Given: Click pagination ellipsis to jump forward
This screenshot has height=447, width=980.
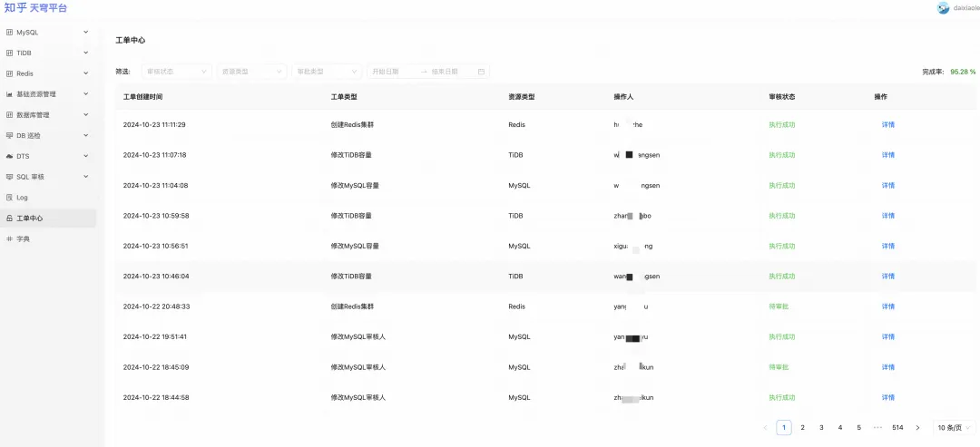Looking at the screenshot, I should point(877,428).
